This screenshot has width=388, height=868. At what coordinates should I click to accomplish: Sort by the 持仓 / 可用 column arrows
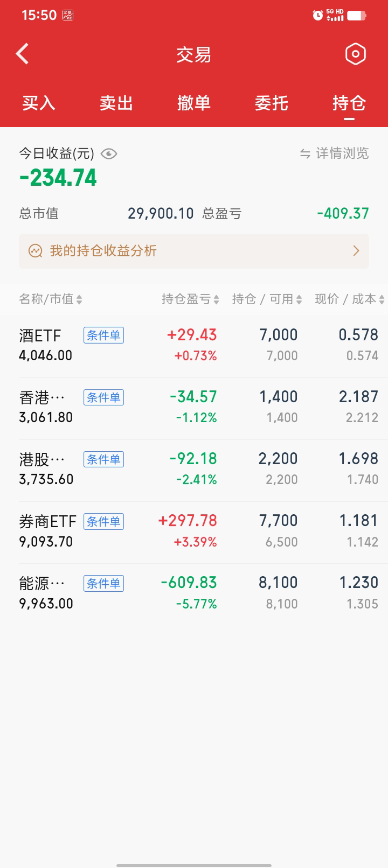(x=299, y=300)
